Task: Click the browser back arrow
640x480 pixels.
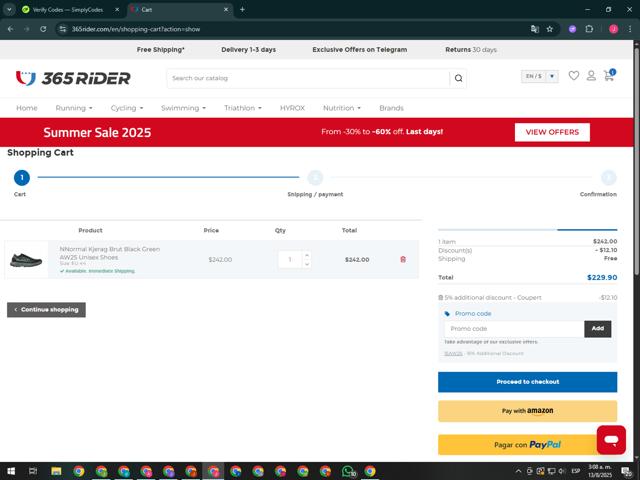Action: [11, 29]
